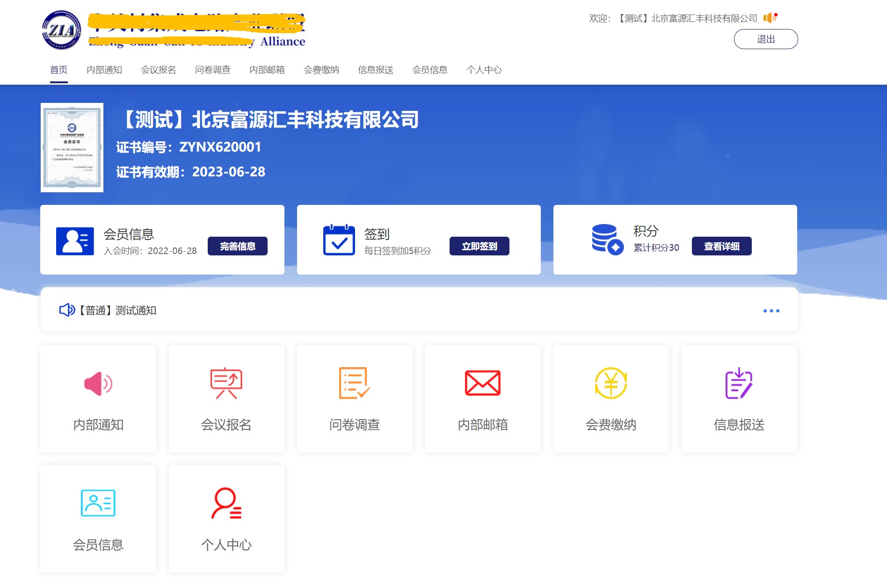Click 完善信息 to update member info

pos(238,246)
